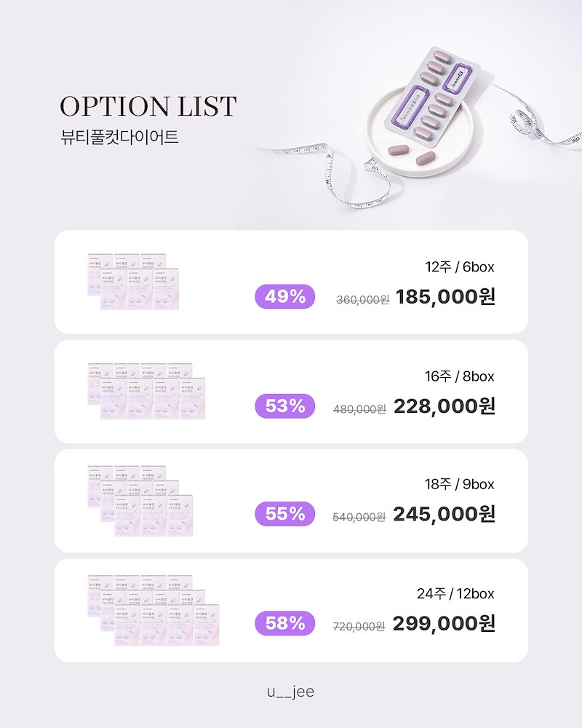Click the 55% discount badge
Viewport: 582px width, 728px height.
coord(285,514)
